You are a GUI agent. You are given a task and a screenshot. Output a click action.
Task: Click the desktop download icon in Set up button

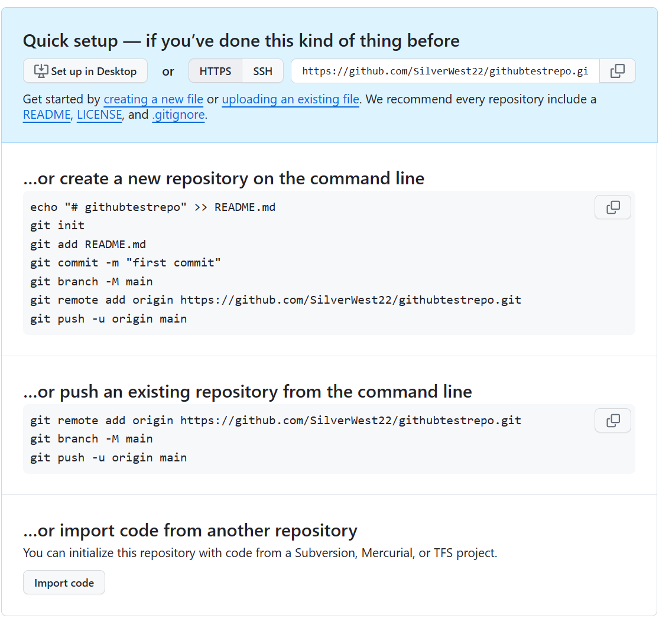[x=40, y=70]
